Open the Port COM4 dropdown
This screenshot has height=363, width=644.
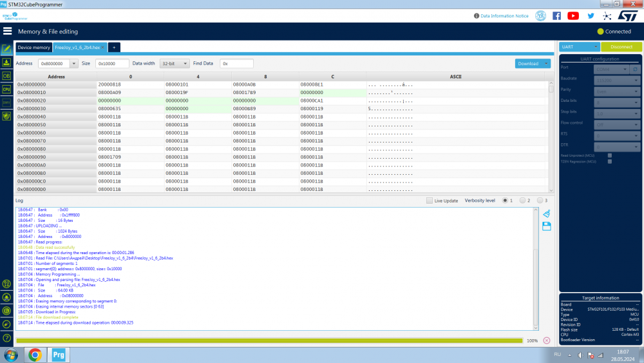[x=612, y=69]
